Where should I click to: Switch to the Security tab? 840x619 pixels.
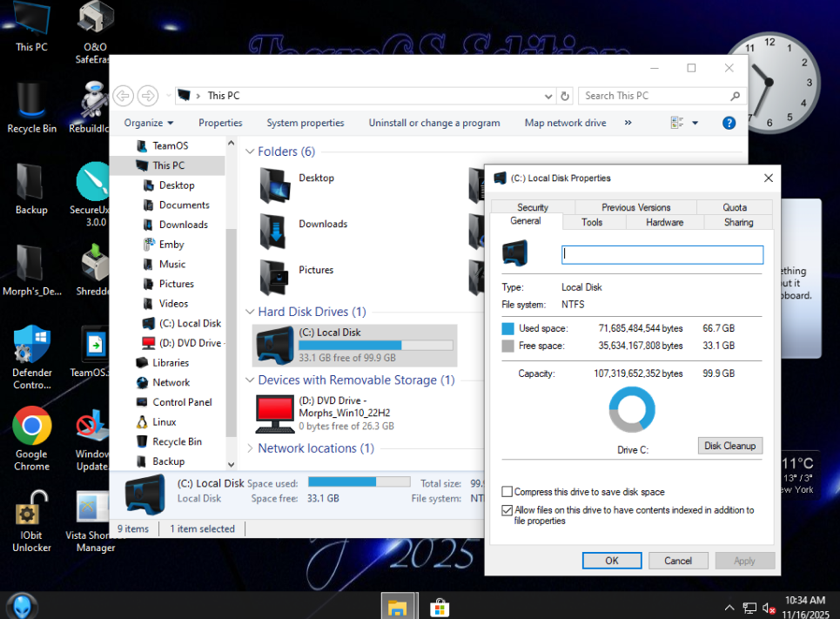pyautogui.click(x=533, y=207)
